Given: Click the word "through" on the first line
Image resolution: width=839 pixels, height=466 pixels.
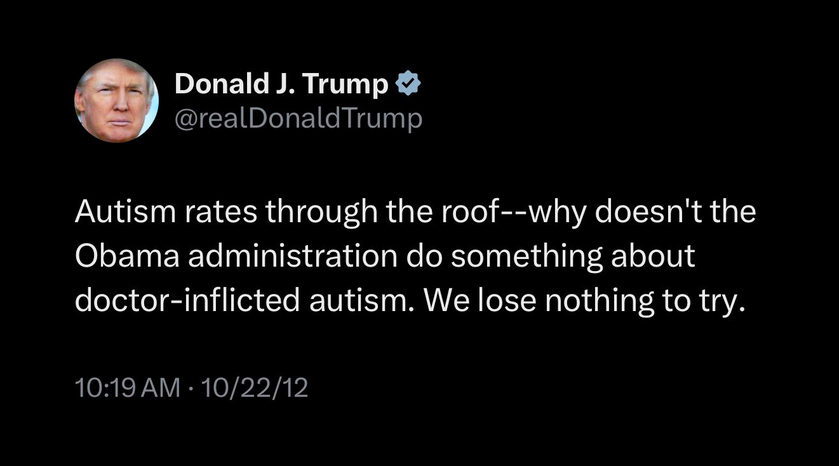Looking at the screenshot, I should pos(322,212).
